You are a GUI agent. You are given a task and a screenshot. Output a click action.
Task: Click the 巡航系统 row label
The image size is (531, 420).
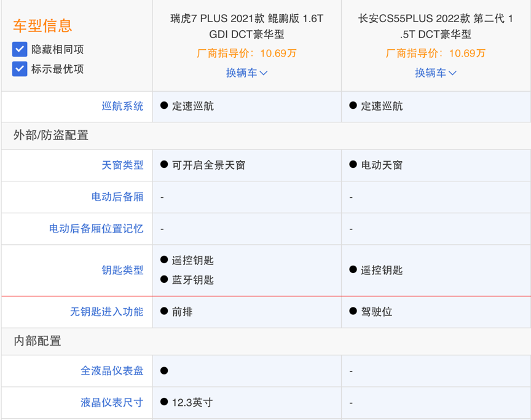point(122,106)
